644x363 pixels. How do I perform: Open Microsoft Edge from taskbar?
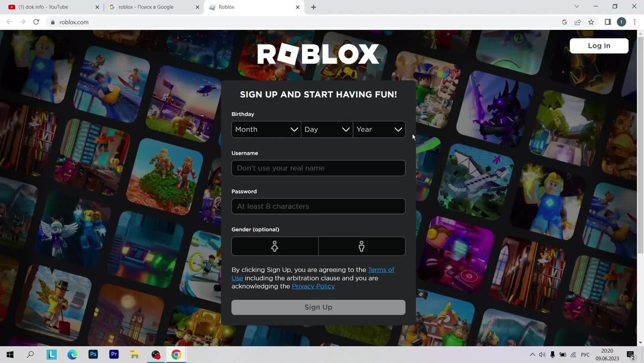(x=72, y=355)
